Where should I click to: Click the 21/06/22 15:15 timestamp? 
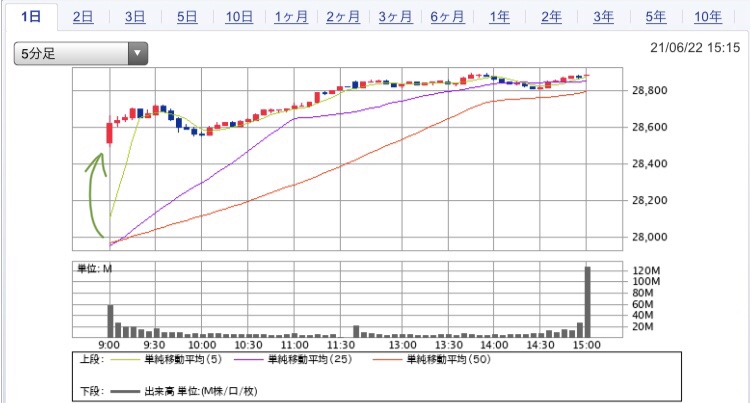[x=695, y=48]
